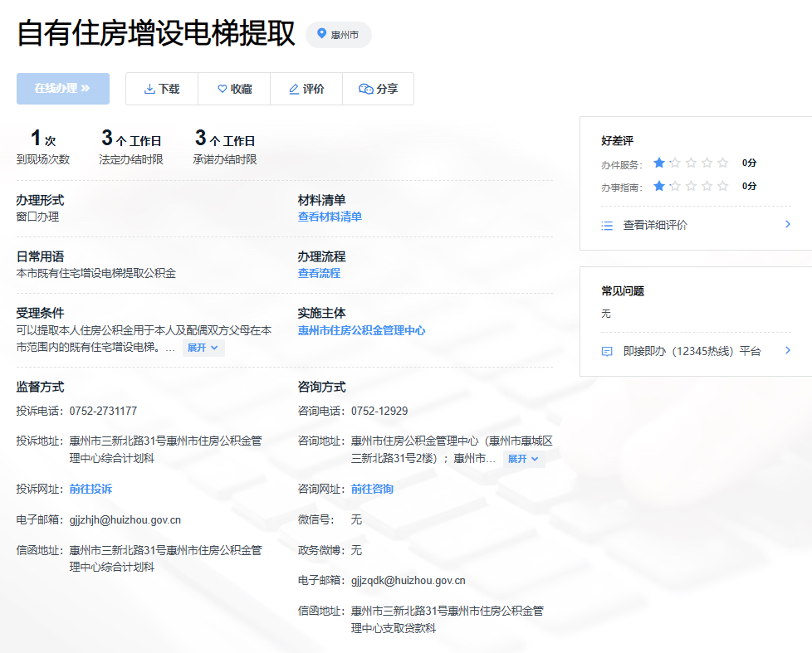Click the WeChat share icon next to 分享
This screenshot has height=653, width=812.
coord(365,89)
